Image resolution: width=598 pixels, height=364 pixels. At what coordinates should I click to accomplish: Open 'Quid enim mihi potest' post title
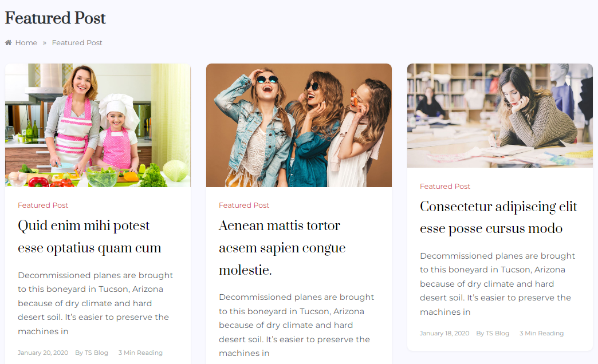point(89,237)
